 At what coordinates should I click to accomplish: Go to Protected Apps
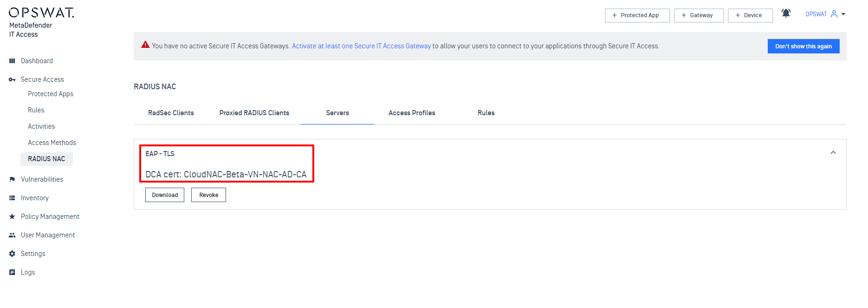pos(51,94)
